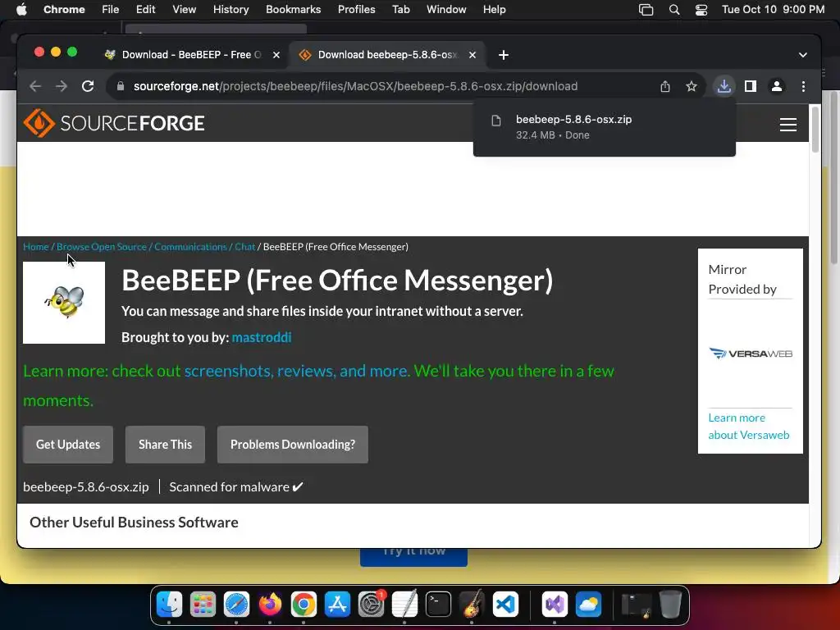Open the mastroddi author link
The width and height of the screenshot is (840, 630).
[262, 337]
